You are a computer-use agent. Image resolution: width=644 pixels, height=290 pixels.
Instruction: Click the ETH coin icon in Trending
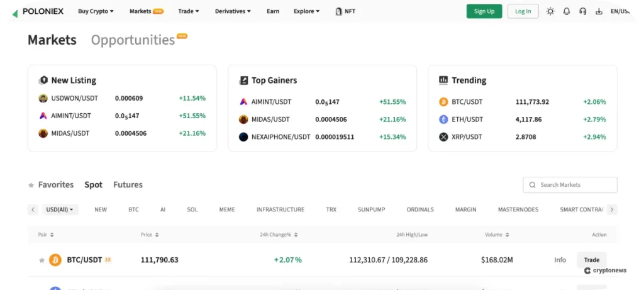pos(443,120)
